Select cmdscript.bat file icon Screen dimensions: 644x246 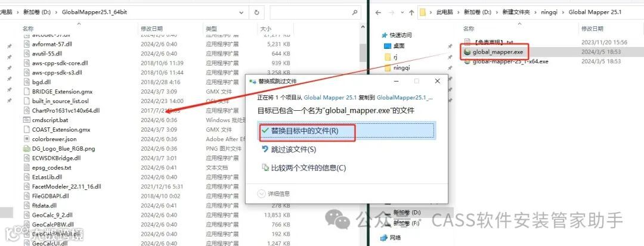click(x=27, y=120)
